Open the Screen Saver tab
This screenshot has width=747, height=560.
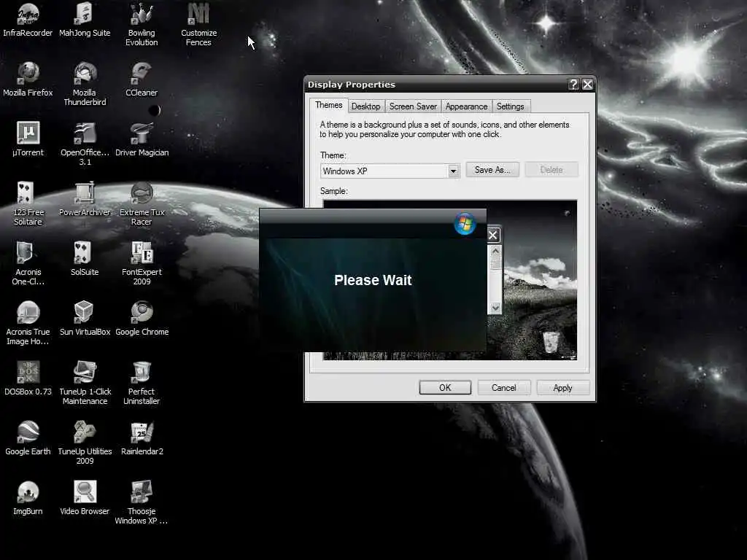point(413,106)
